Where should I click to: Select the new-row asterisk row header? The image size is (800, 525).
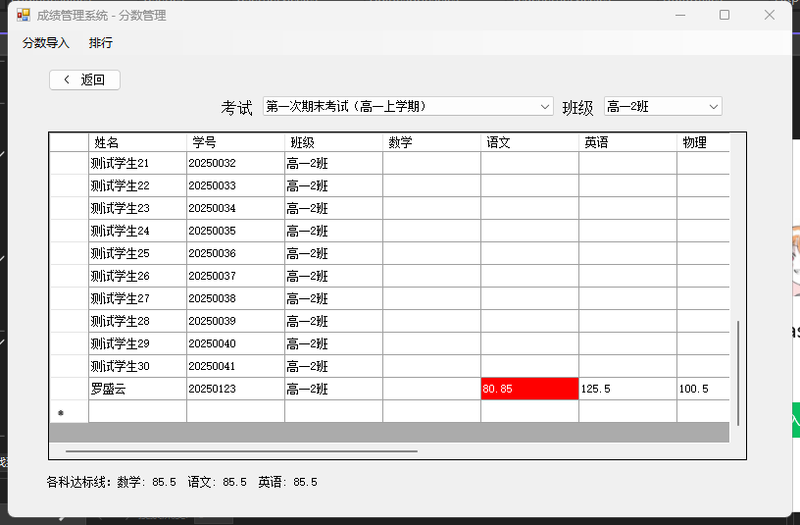point(69,411)
